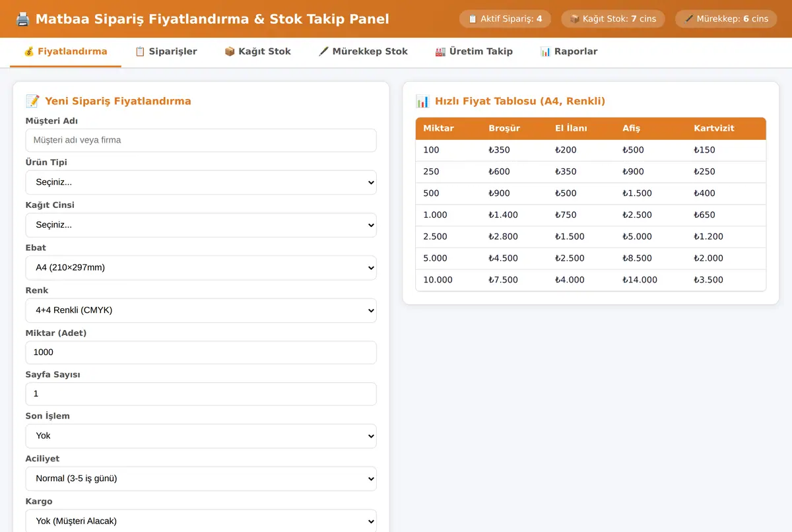Open the Son İşlem dropdown
This screenshot has height=532, width=792.
tap(201, 436)
